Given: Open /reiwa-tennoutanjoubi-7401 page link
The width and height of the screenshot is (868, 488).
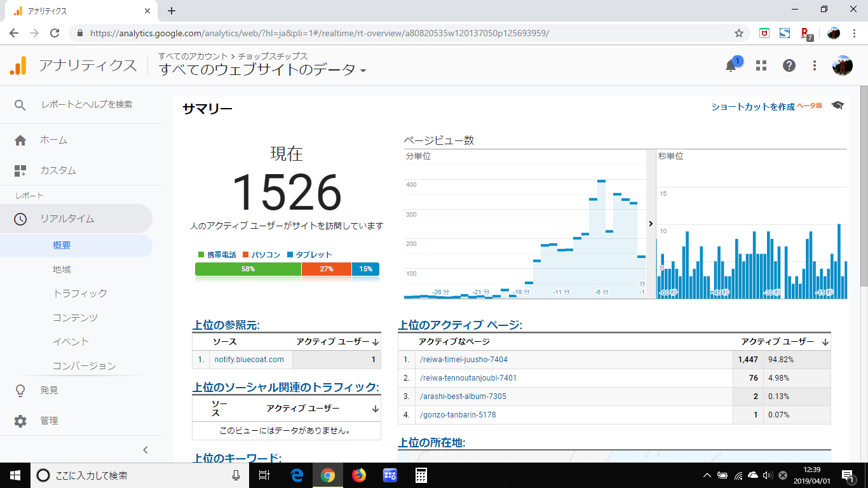Looking at the screenshot, I should (x=468, y=378).
